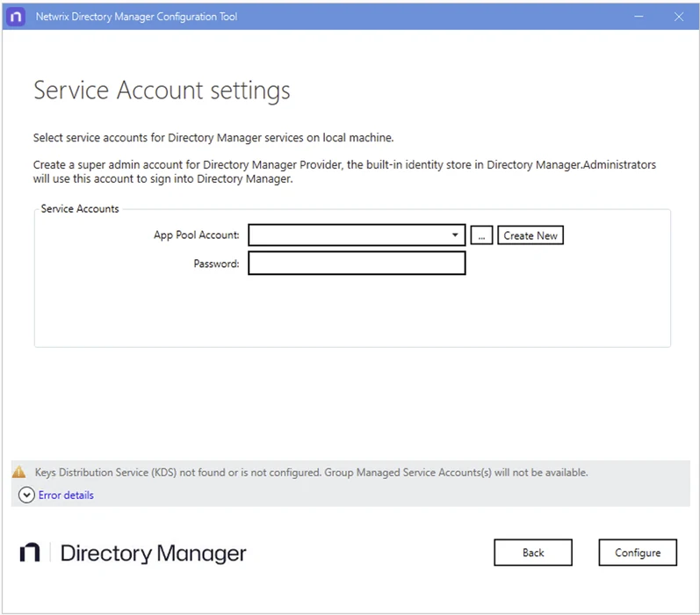Viewport: 700px width, 615px height.
Task: Click the KDS warning triangle icon
Action: (18, 472)
